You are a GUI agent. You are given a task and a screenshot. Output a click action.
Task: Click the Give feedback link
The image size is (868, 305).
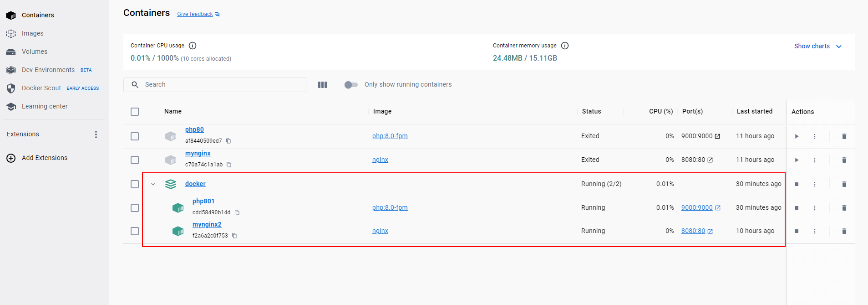[x=198, y=14]
